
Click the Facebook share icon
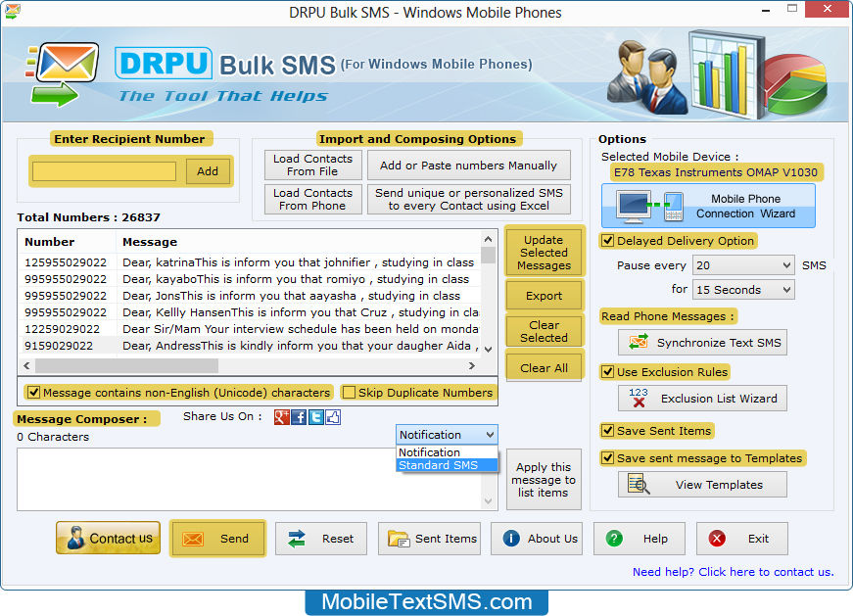299,417
